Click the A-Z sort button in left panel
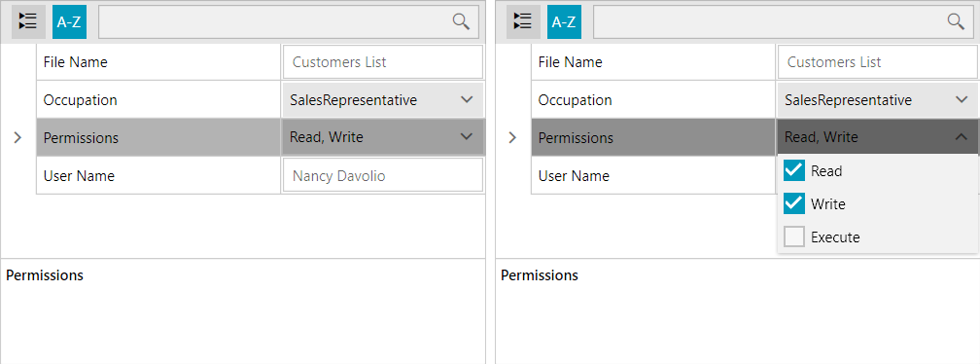980x364 pixels. 69,21
